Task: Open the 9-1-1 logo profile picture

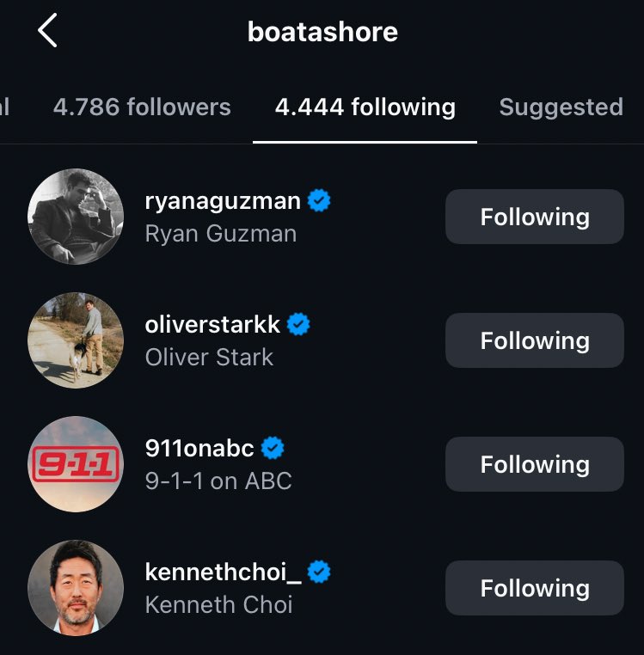Action: pos(76,464)
